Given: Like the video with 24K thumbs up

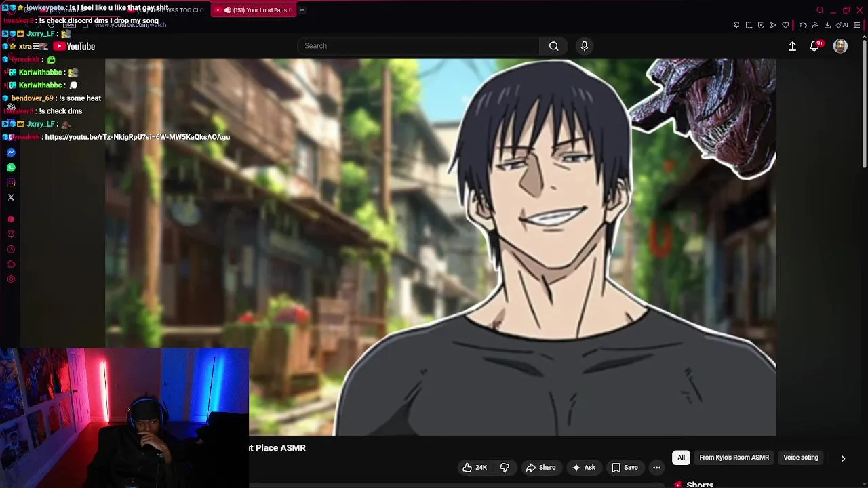Looking at the screenshot, I should (475, 468).
